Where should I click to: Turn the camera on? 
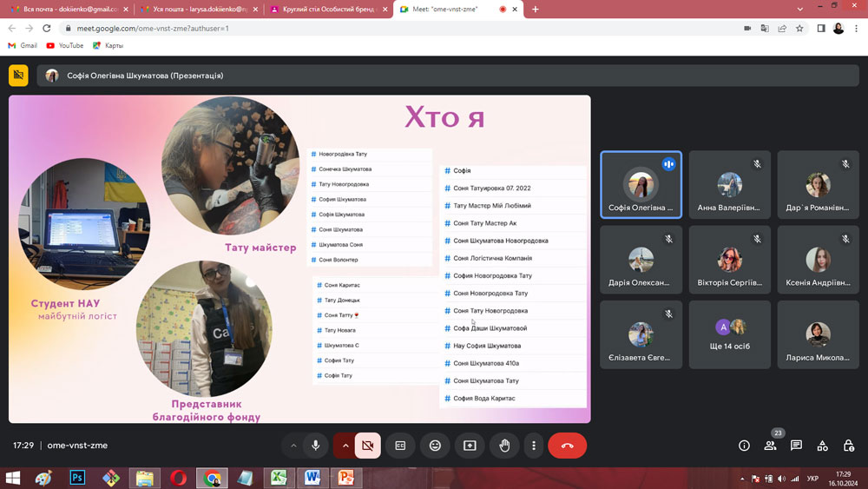tap(367, 446)
